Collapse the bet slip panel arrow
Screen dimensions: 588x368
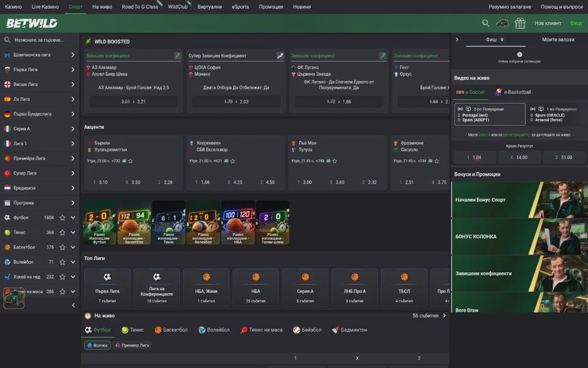pyautogui.click(x=457, y=39)
